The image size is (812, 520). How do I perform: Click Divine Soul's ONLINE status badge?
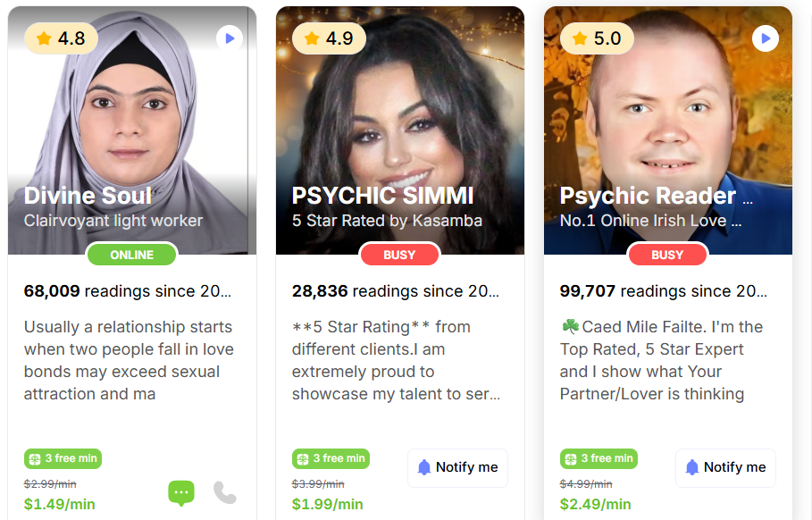click(131, 255)
